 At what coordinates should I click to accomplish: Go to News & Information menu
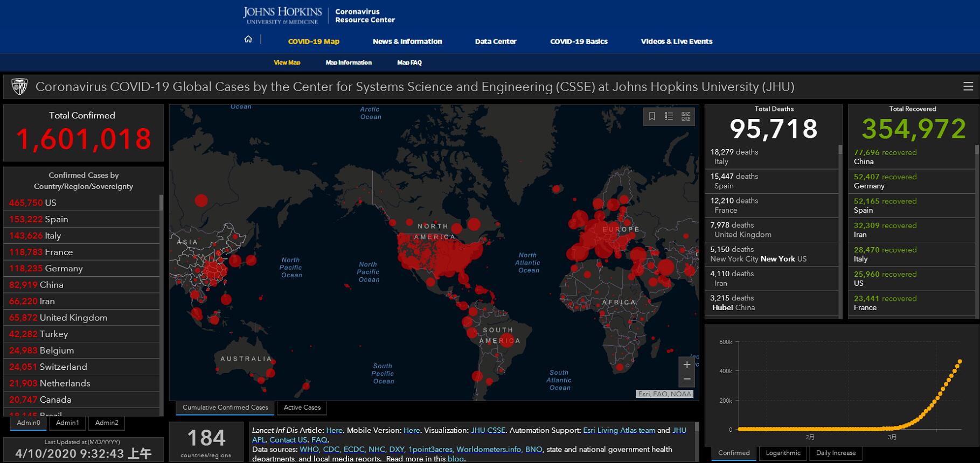tap(407, 41)
